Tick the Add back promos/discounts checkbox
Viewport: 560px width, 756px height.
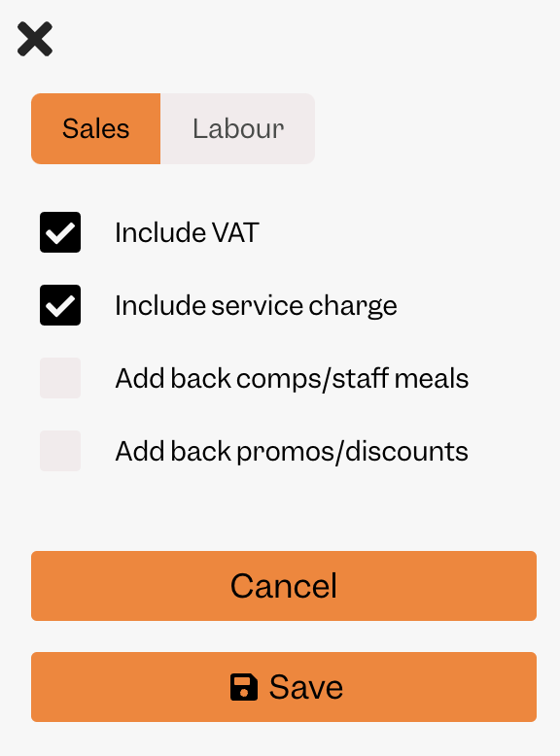coord(60,451)
